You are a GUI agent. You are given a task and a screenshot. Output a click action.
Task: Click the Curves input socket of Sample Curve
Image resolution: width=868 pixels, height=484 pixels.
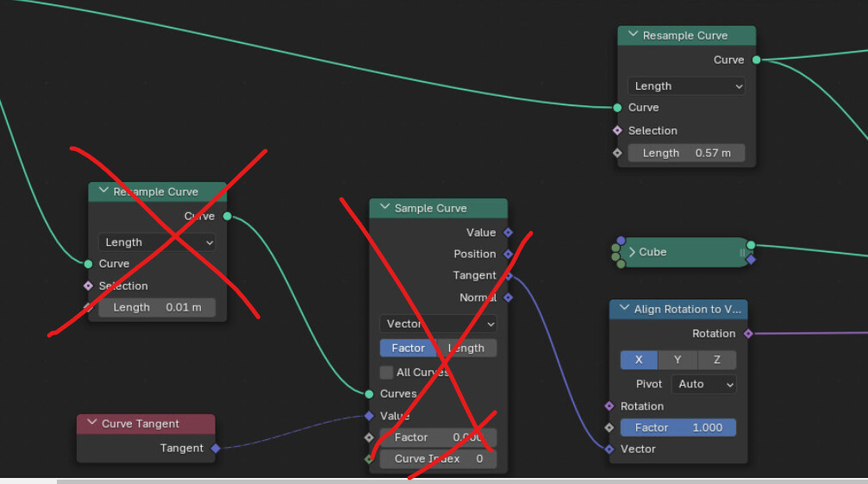(x=369, y=393)
